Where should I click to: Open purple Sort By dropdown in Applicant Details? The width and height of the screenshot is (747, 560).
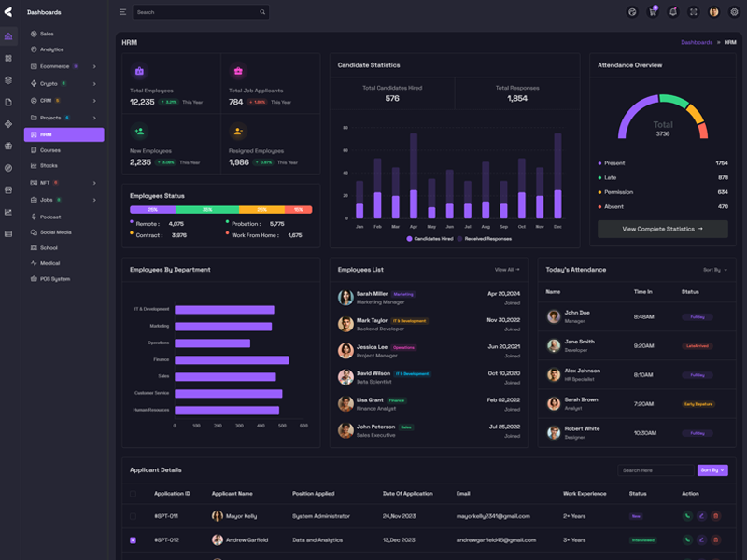tap(712, 470)
